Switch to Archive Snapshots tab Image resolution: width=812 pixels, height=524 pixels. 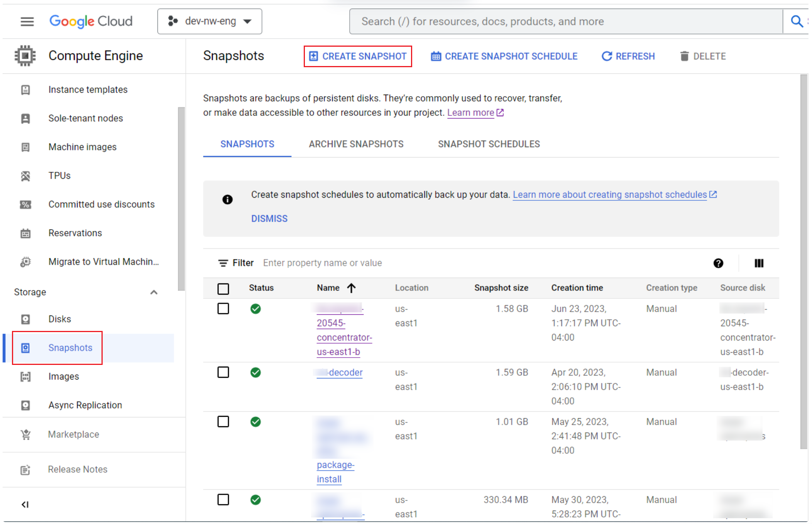point(356,144)
